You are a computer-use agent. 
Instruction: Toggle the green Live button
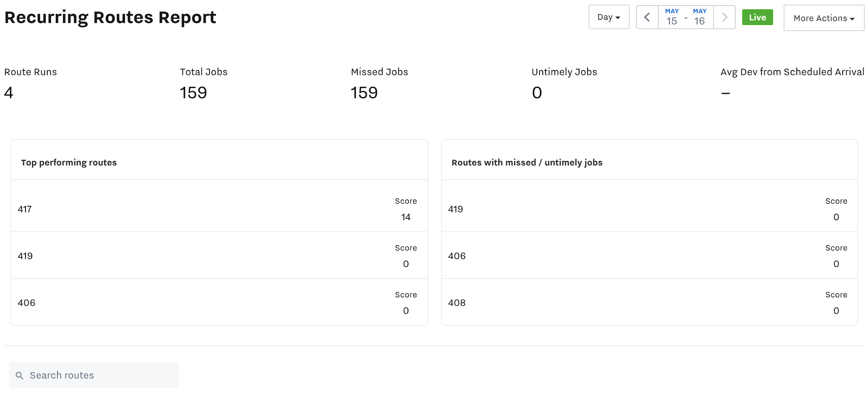click(757, 17)
